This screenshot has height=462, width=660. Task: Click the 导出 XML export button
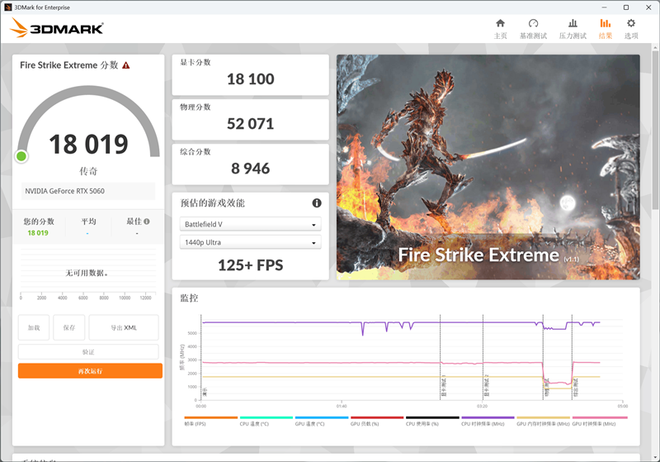pyautogui.click(x=124, y=327)
